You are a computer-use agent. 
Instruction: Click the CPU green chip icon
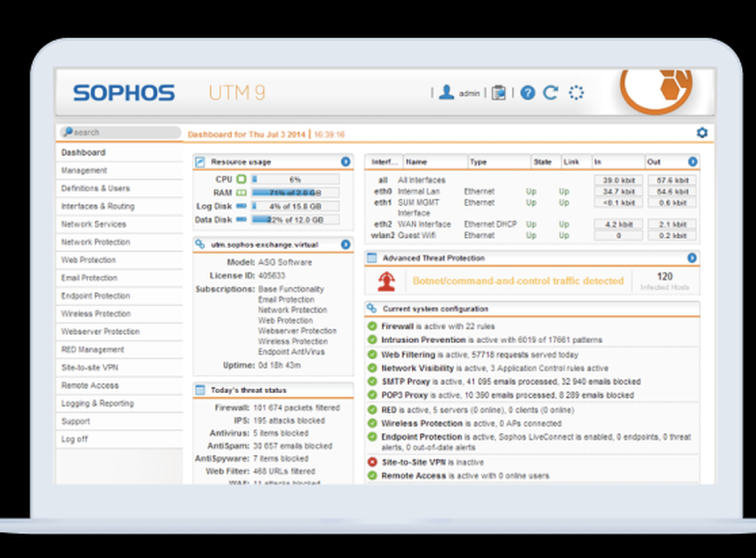[x=242, y=179]
